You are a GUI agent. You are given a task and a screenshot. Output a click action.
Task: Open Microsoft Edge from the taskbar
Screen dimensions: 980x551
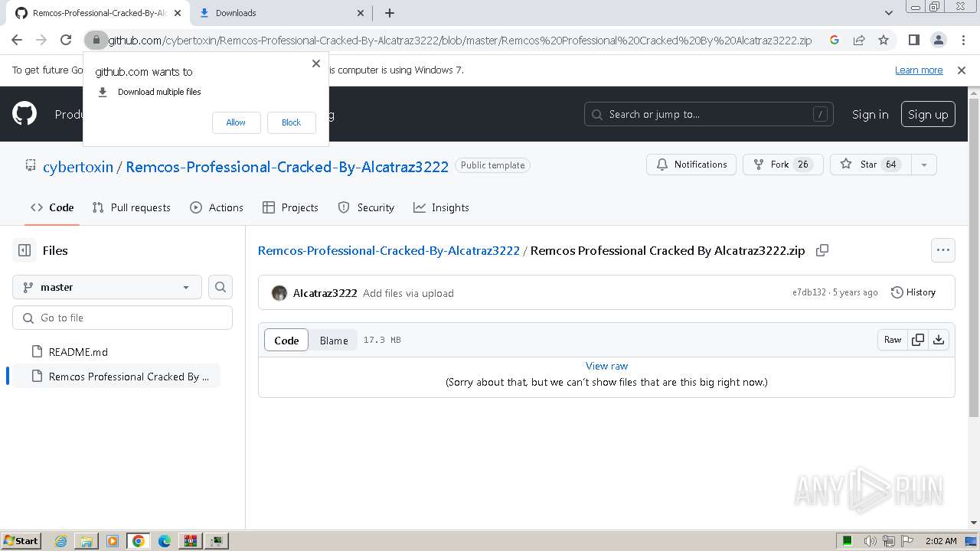pyautogui.click(x=165, y=541)
